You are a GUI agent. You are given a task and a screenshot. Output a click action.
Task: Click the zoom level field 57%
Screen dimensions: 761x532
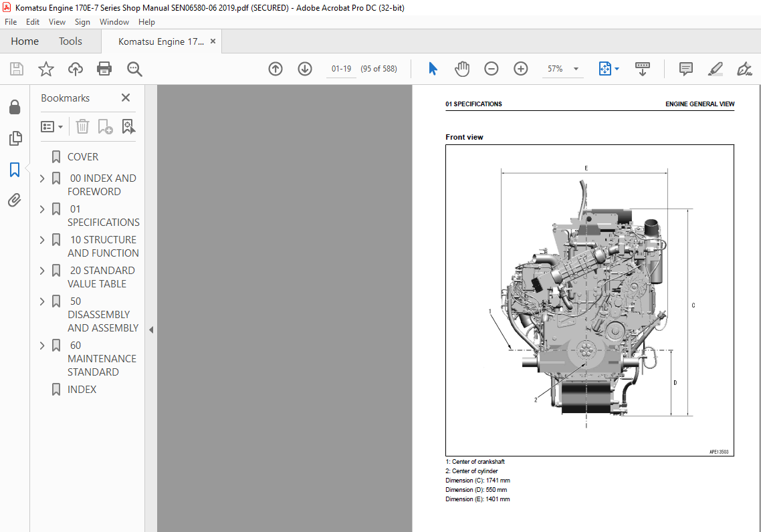[x=555, y=69]
